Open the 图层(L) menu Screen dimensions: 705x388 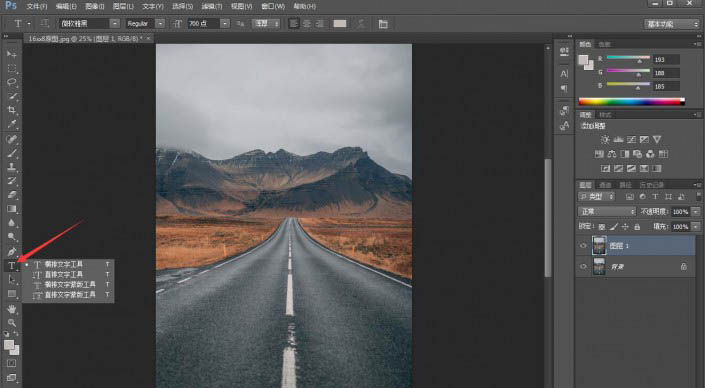click(123, 6)
